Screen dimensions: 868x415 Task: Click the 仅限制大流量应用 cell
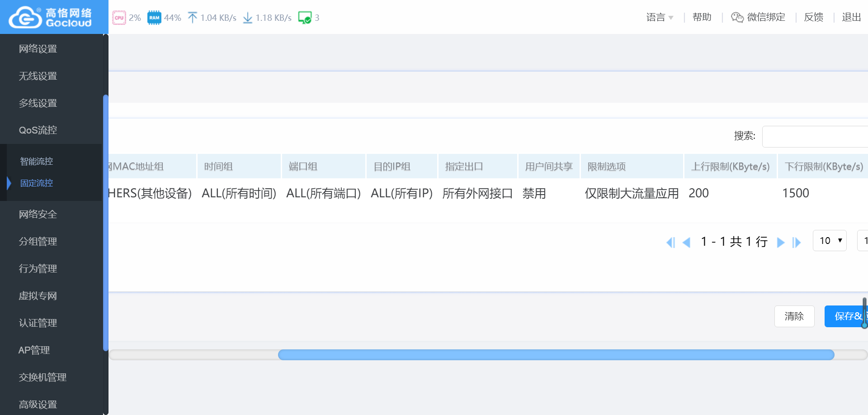coord(632,193)
